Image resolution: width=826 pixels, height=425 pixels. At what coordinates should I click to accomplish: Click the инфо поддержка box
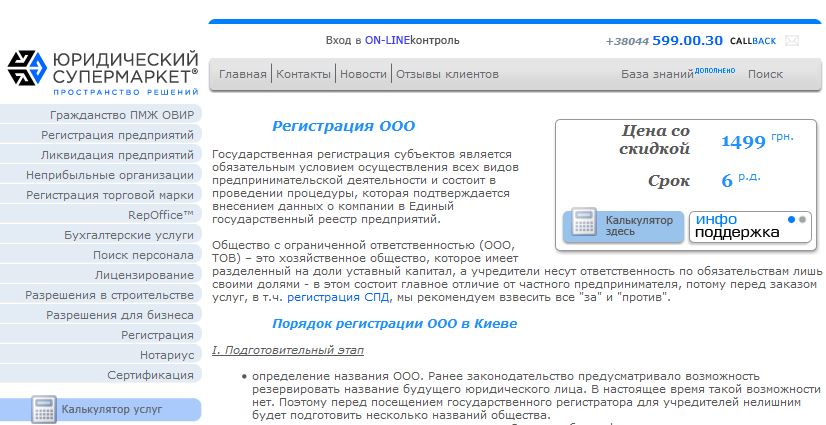click(750, 226)
